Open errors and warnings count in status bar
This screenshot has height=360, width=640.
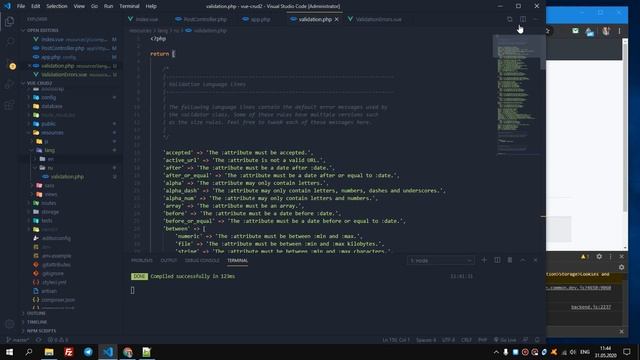pos(58,340)
